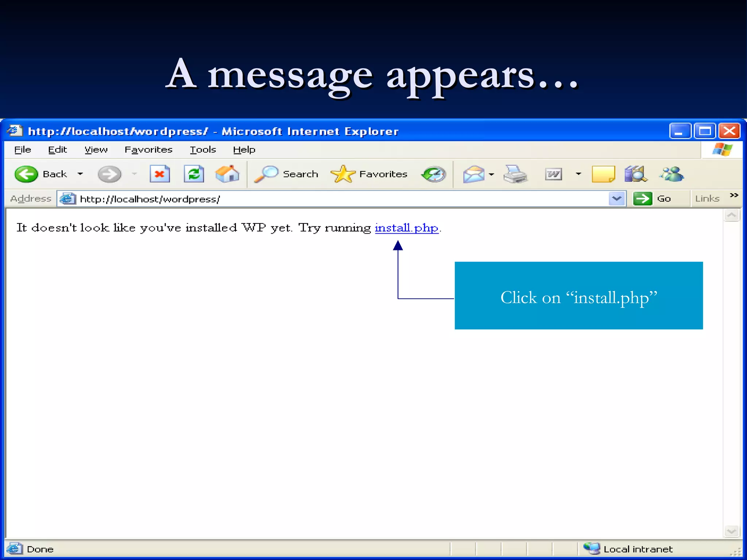The image size is (747, 560).
Task: Open the Favorites menu
Action: pyautogui.click(x=148, y=149)
